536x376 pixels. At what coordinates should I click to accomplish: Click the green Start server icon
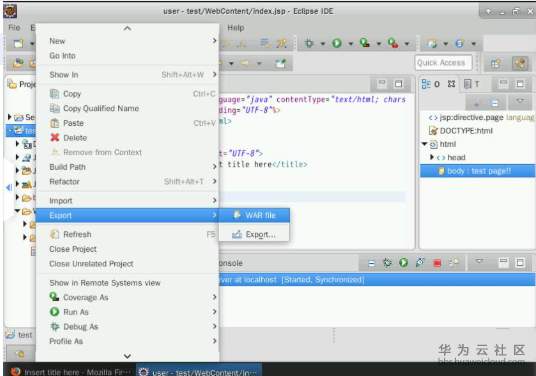404,263
